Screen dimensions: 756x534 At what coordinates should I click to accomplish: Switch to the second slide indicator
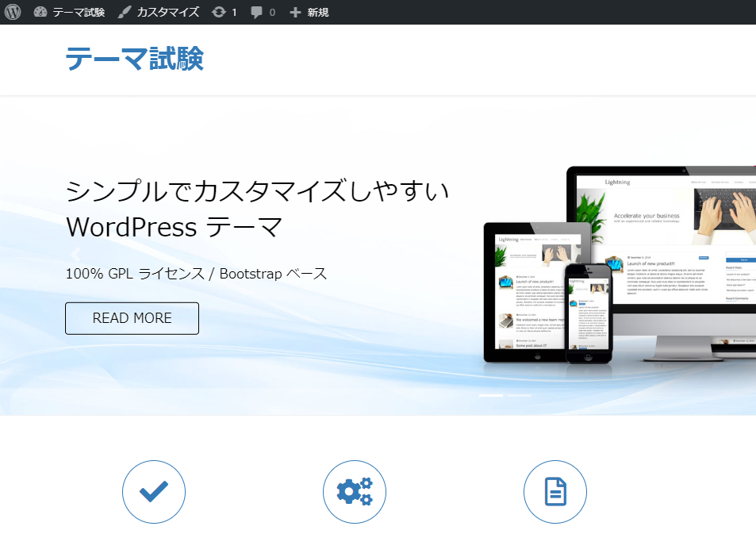519,394
